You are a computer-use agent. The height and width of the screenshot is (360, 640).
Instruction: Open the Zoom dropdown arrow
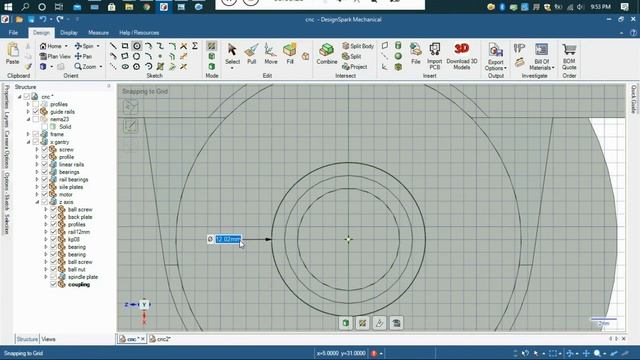pos(100,67)
